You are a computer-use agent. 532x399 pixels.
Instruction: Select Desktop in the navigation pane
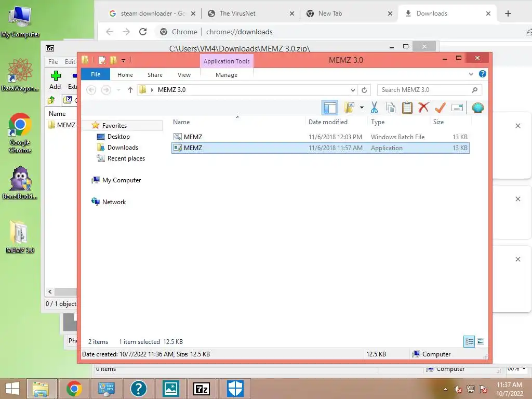pyautogui.click(x=118, y=137)
